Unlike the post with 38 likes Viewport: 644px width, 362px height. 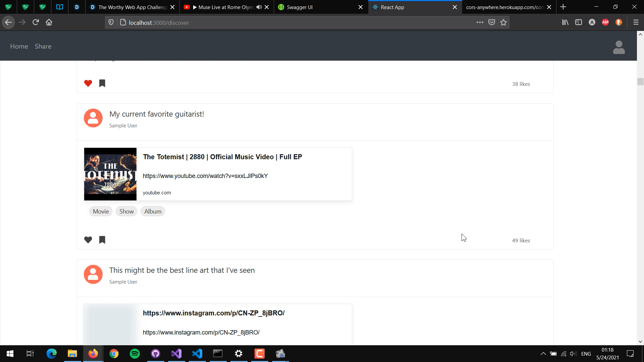pos(88,83)
